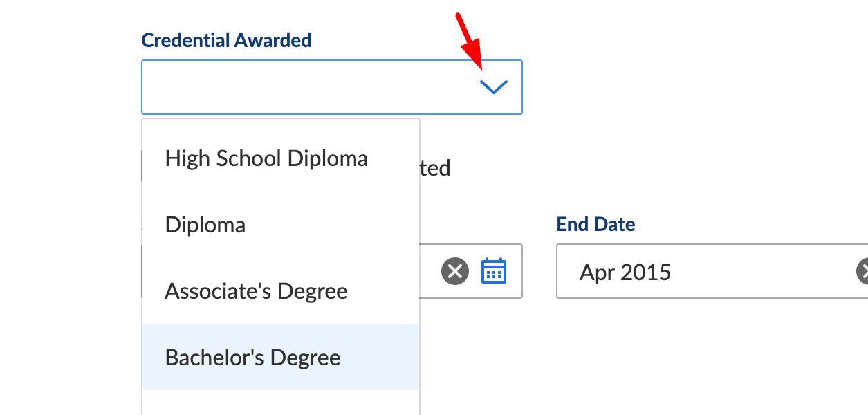The height and width of the screenshot is (415, 868).
Task: Pick Associate's Degree option
Action: [x=281, y=291]
